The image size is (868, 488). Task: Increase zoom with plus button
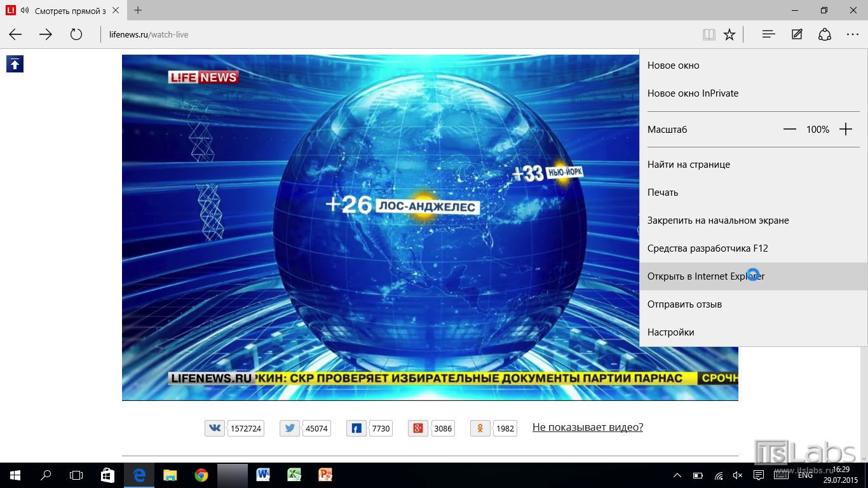(846, 129)
